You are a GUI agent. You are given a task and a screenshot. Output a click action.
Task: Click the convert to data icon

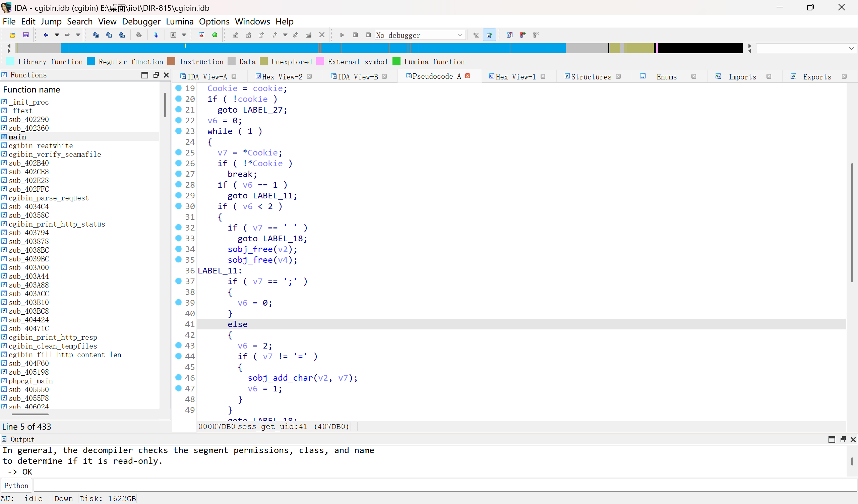(248, 35)
